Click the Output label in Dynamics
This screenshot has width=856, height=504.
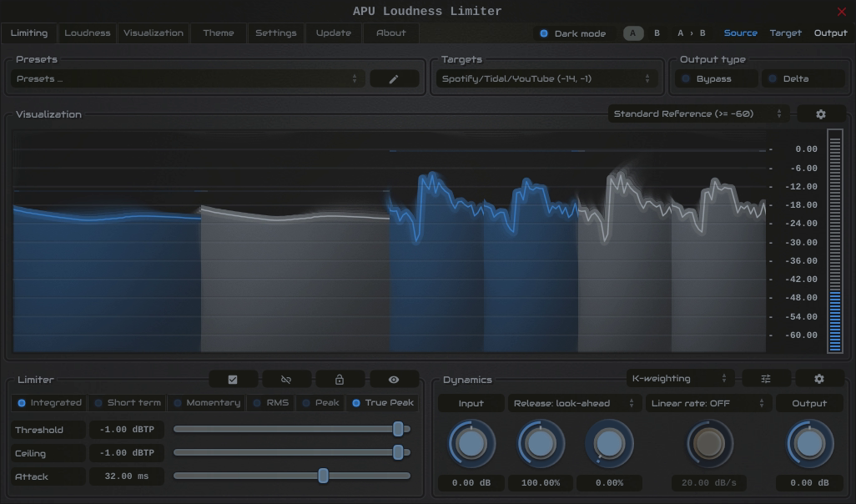click(809, 404)
